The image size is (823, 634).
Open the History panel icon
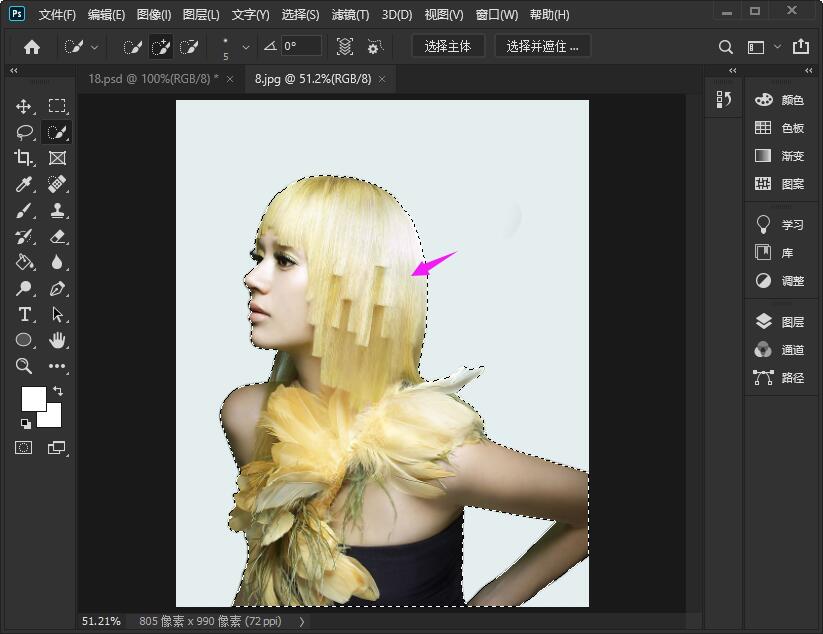[725, 99]
